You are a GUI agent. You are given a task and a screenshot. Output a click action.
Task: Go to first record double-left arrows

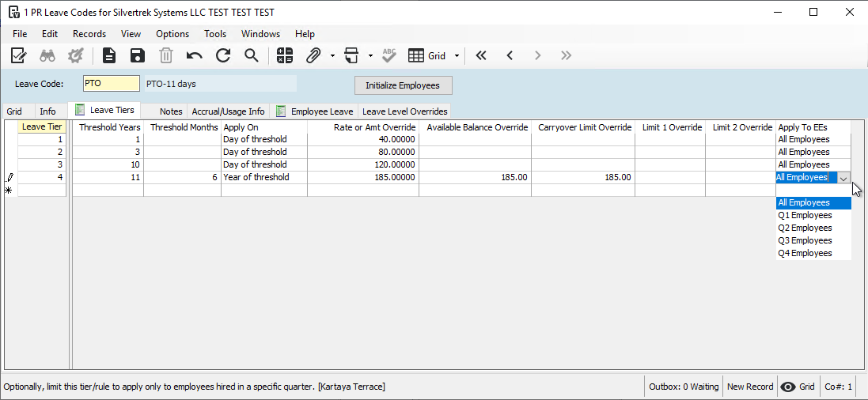point(481,55)
